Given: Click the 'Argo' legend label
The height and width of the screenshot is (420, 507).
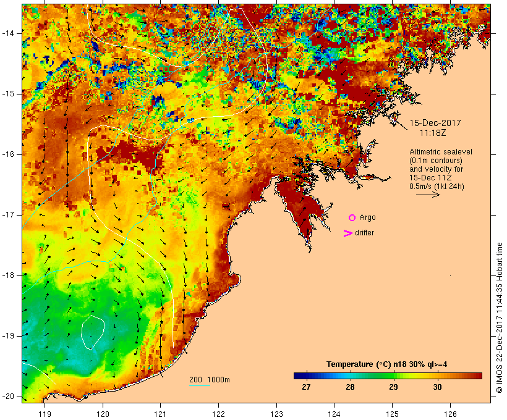Looking at the screenshot, I should tap(367, 217).
